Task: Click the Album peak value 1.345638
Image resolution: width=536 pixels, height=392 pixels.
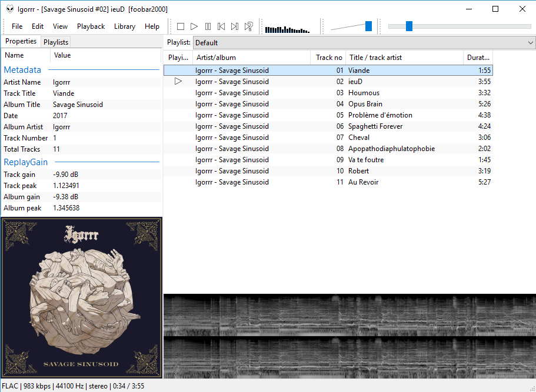Action: pos(66,208)
